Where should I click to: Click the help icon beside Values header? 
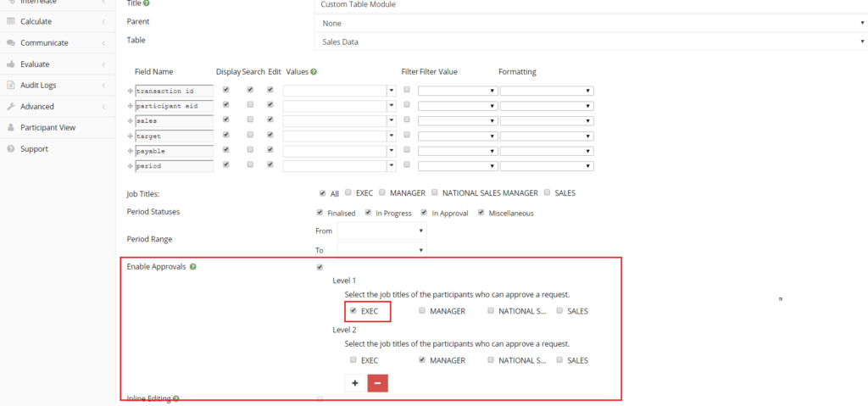(x=314, y=72)
